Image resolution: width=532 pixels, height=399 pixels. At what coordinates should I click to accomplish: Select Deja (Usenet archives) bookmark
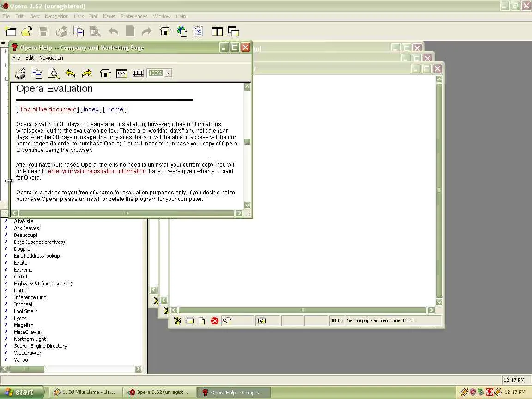pos(39,242)
